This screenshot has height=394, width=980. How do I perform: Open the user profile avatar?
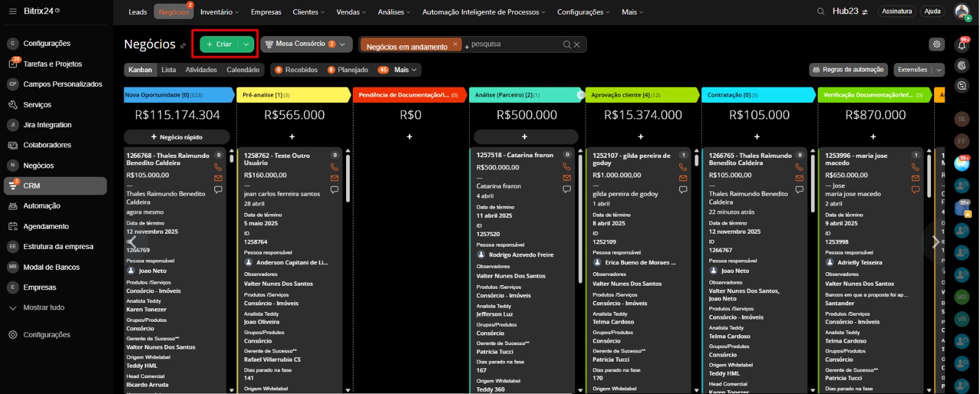point(962,12)
